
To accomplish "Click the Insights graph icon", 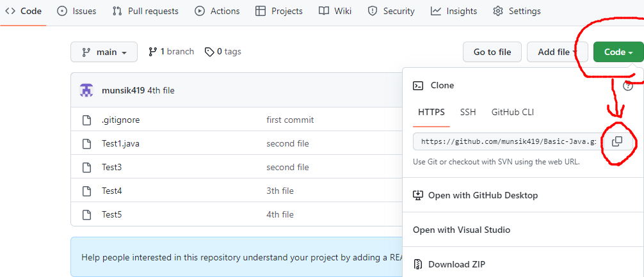I will [435, 11].
